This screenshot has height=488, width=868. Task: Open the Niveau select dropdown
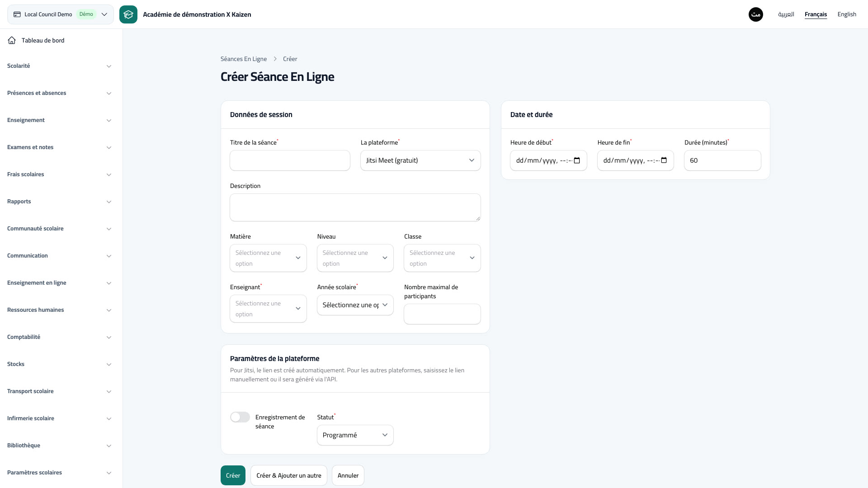point(355,258)
